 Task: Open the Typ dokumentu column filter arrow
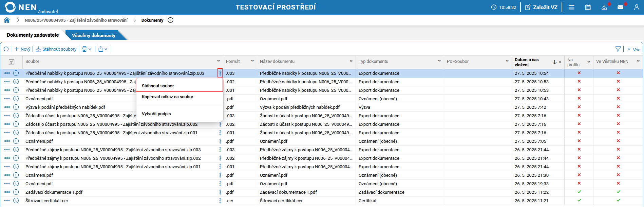[x=439, y=62]
